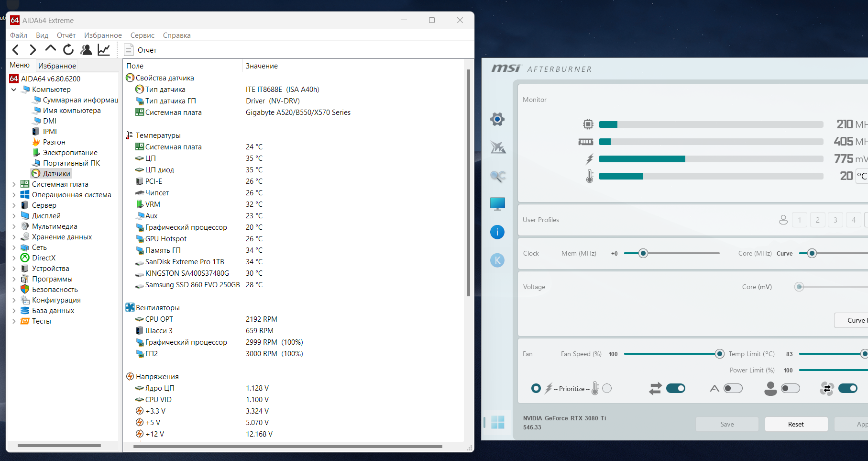Select power prioritize radio button
868x461 pixels.
coord(536,388)
